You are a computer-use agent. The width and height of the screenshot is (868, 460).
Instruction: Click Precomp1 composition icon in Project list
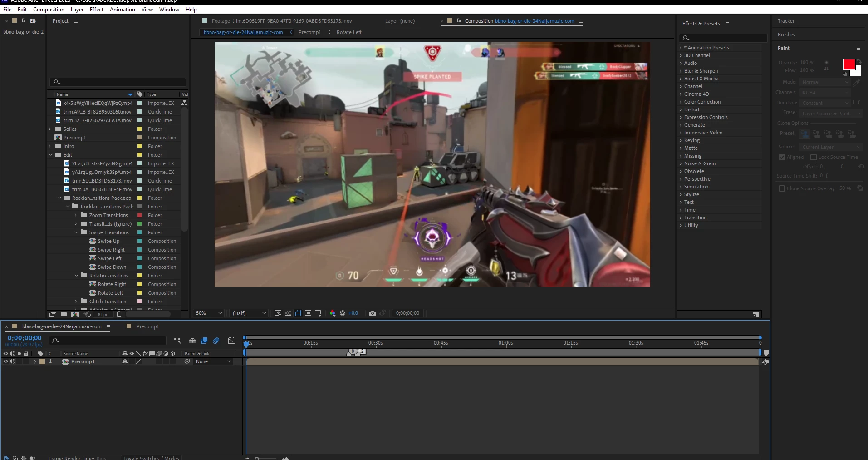(x=58, y=138)
